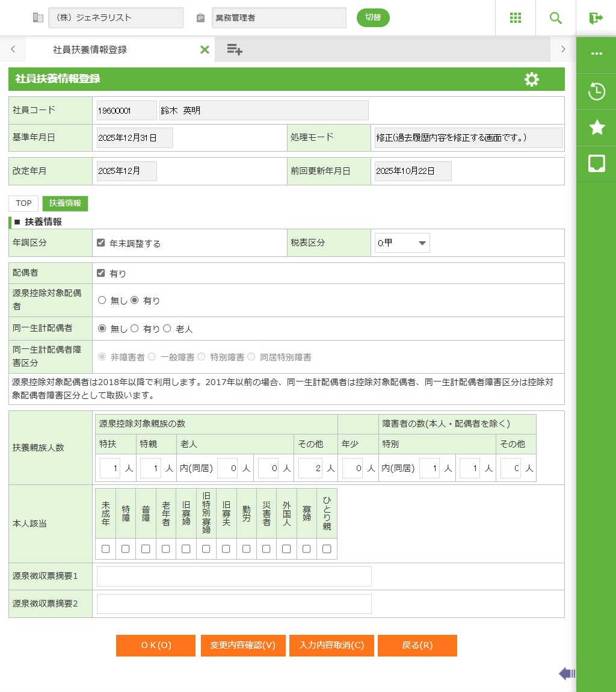The height and width of the screenshot is (692, 616).
Task: Open the inbox tray icon in sidebar
Action: (596, 164)
